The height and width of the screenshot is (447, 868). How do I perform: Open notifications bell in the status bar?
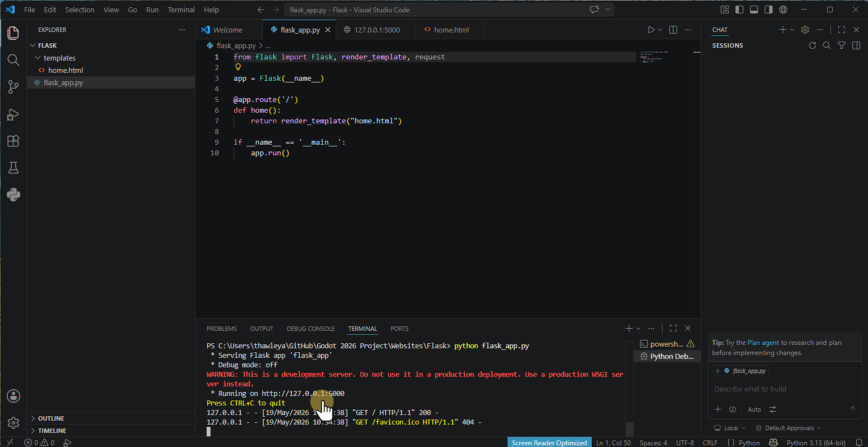tap(858, 443)
